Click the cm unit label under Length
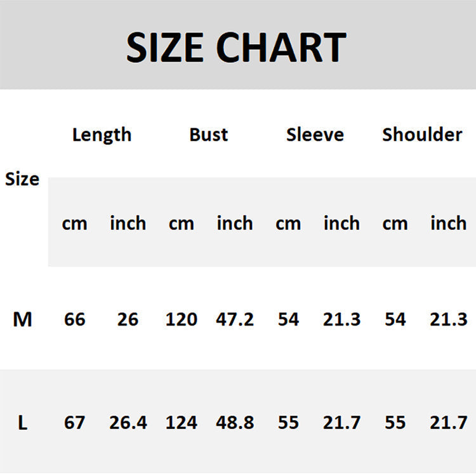476x476 pixels. coord(74,223)
